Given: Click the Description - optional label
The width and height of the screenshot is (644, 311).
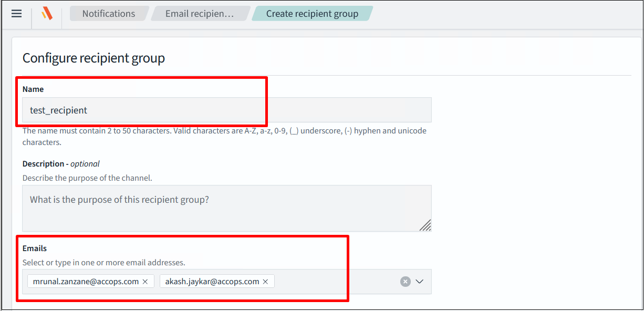Looking at the screenshot, I should (61, 164).
